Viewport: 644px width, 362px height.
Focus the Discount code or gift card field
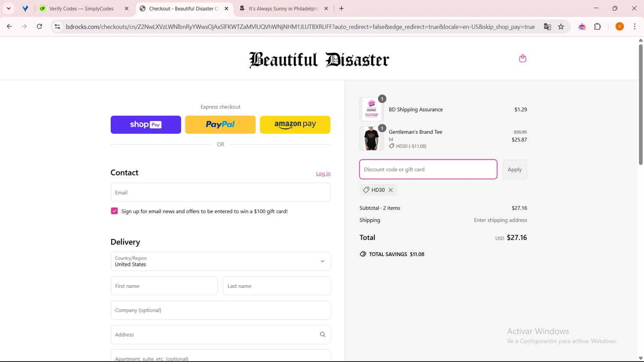428,169
